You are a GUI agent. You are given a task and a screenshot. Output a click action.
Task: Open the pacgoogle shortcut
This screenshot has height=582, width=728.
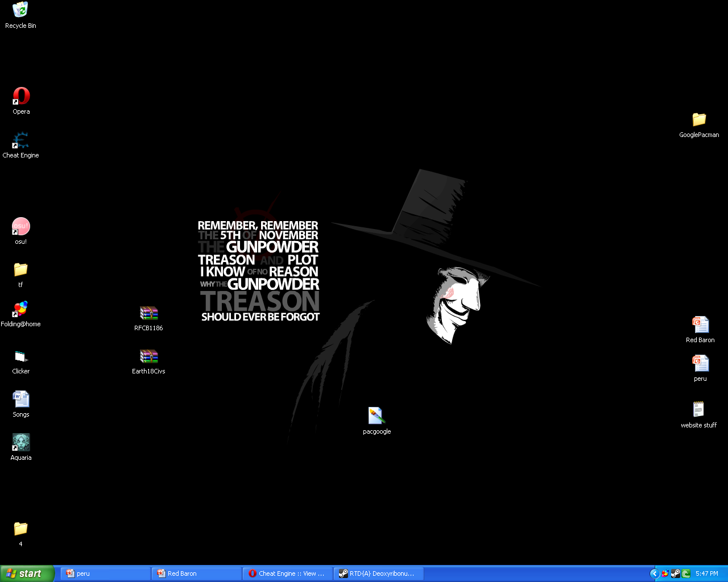pos(377,417)
